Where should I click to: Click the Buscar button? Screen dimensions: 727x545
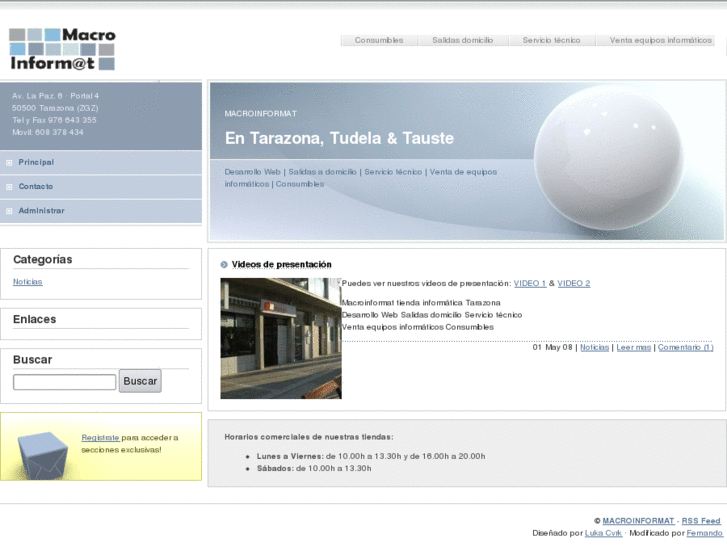click(140, 381)
